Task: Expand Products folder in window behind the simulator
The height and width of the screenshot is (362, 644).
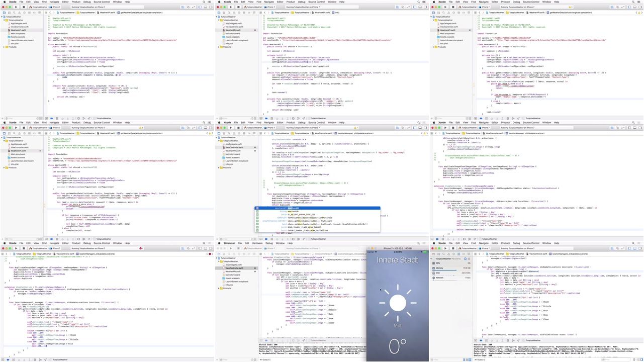Action: tap(219, 288)
